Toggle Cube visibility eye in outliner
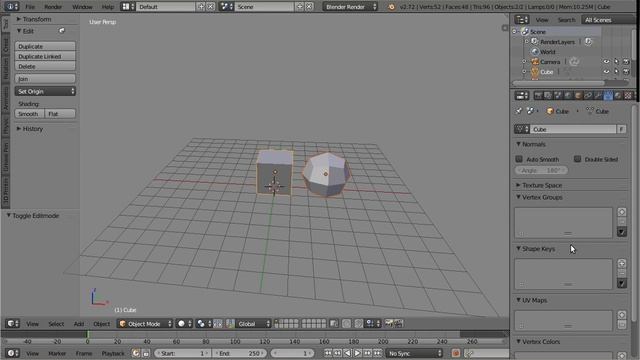640x360 pixels. tap(606, 72)
